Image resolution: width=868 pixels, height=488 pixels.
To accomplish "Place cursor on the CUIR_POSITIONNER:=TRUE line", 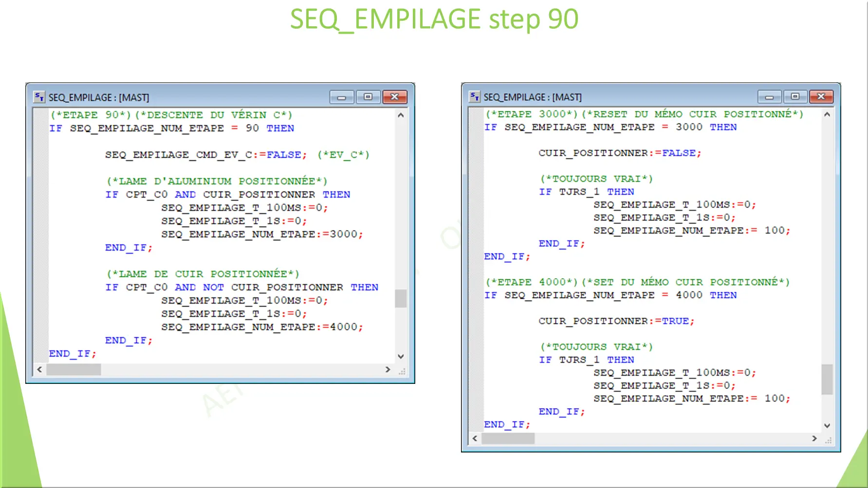I will tap(616, 321).
